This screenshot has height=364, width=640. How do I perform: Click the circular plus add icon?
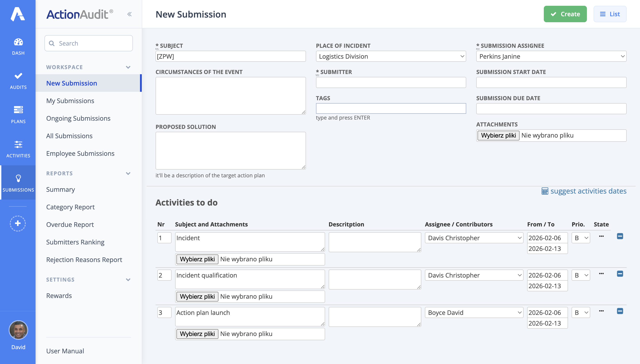[18, 223]
